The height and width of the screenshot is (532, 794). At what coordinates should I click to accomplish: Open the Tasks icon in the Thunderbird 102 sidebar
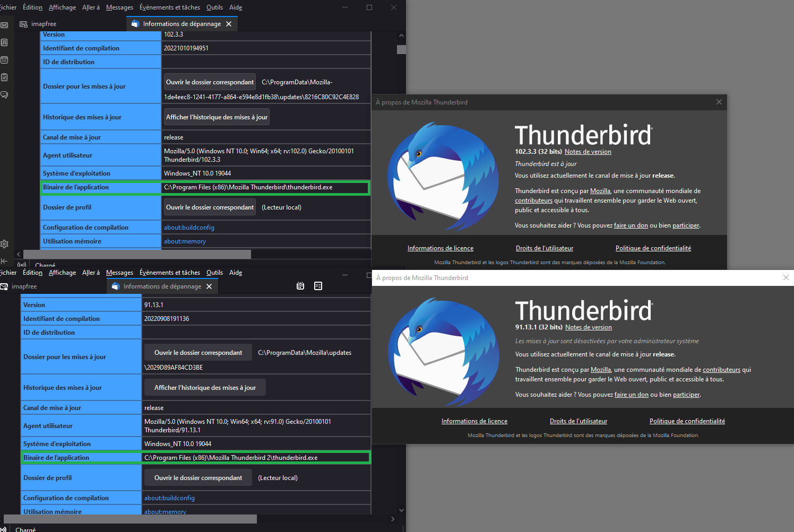(4, 77)
